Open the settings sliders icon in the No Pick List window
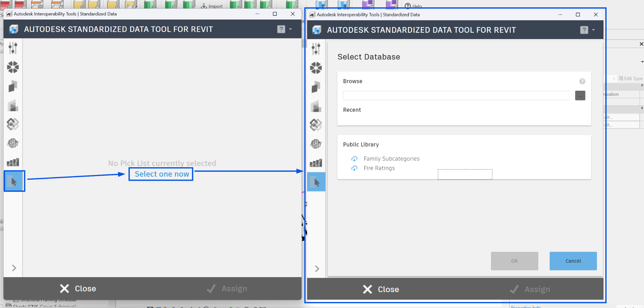The image size is (644, 308). pyautogui.click(x=13, y=48)
